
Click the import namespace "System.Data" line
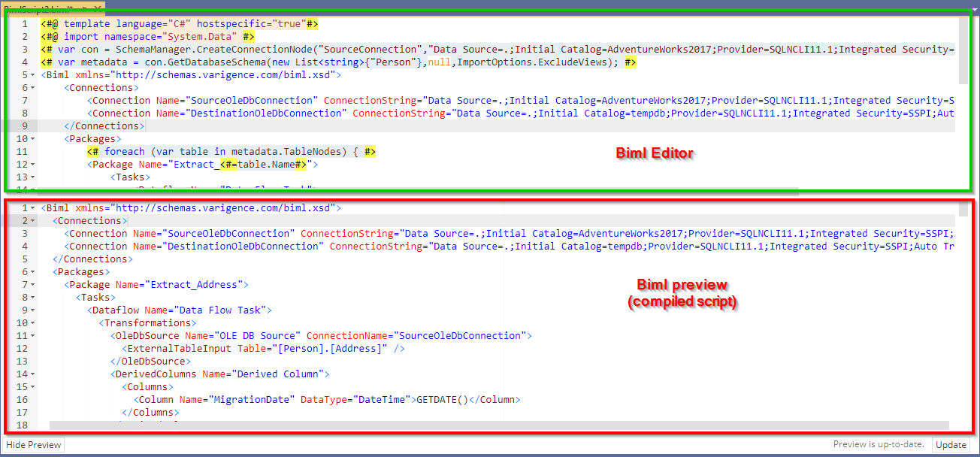coord(147,37)
